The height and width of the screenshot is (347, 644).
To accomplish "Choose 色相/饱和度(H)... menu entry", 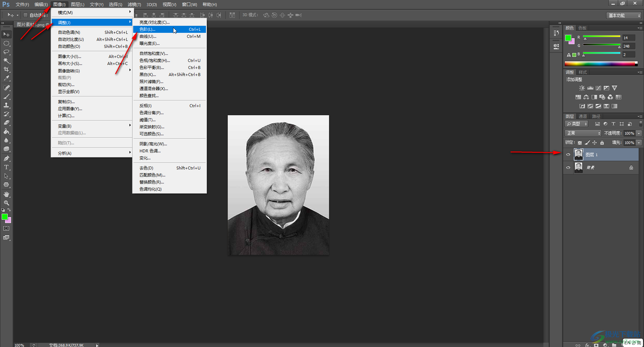I will coord(170,61).
